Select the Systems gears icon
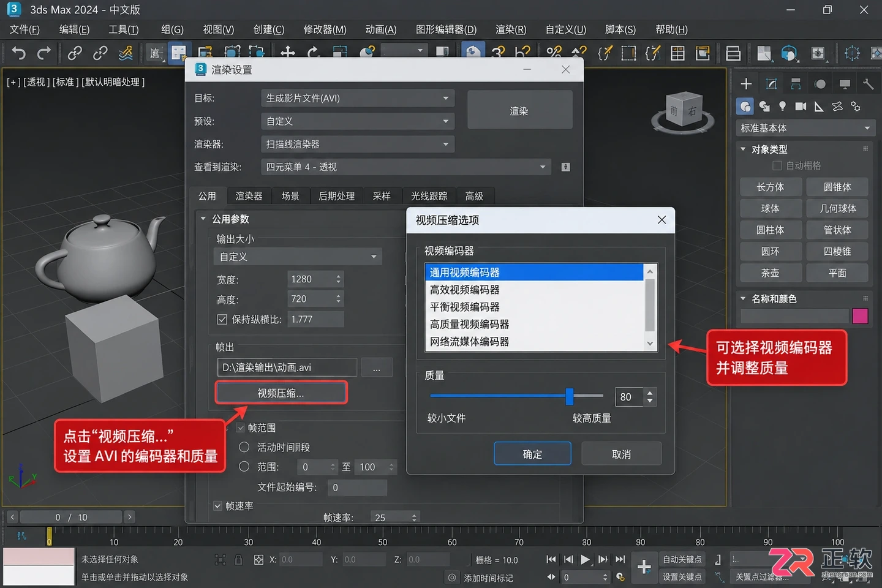This screenshot has height=588, width=882. 856,107
